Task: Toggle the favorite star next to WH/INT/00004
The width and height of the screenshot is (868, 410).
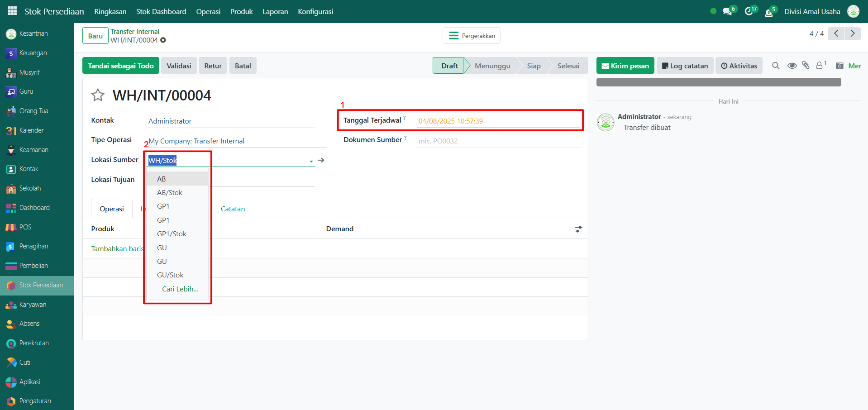Action: (x=98, y=95)
